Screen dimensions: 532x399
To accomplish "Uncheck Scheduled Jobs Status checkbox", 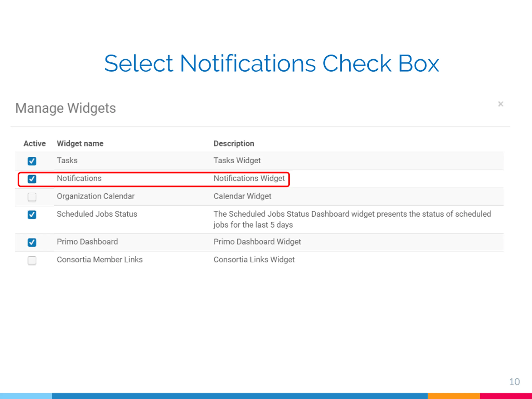I will click(x=32, y=214).
